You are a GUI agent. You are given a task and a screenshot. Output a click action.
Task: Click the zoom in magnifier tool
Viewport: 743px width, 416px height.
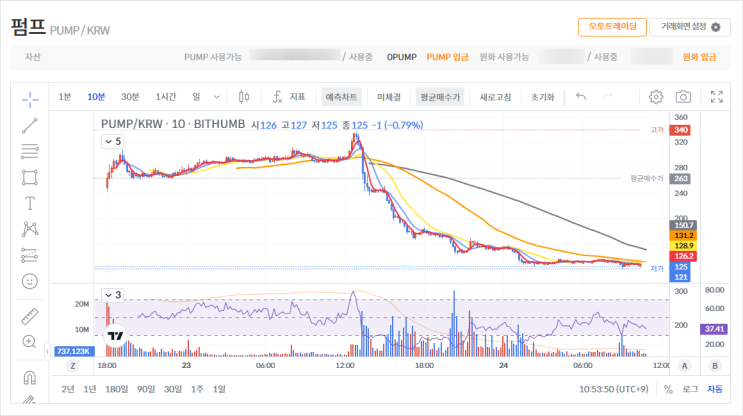[x=30, y=342]
